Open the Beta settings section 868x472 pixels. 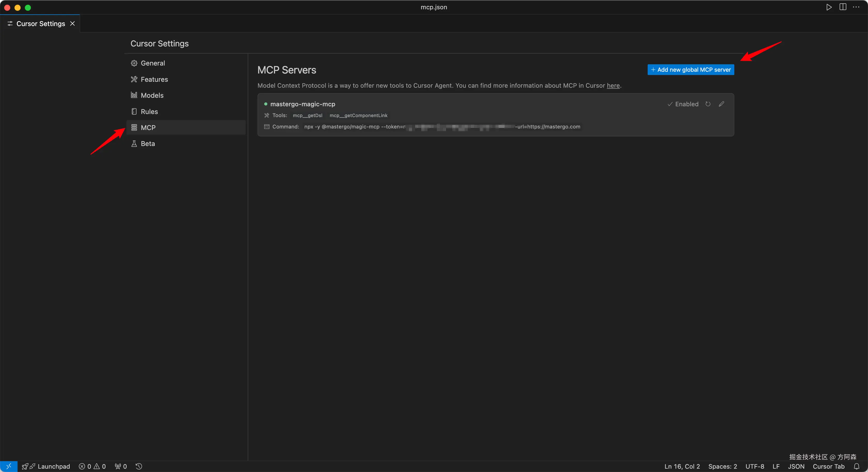(148, 143)
